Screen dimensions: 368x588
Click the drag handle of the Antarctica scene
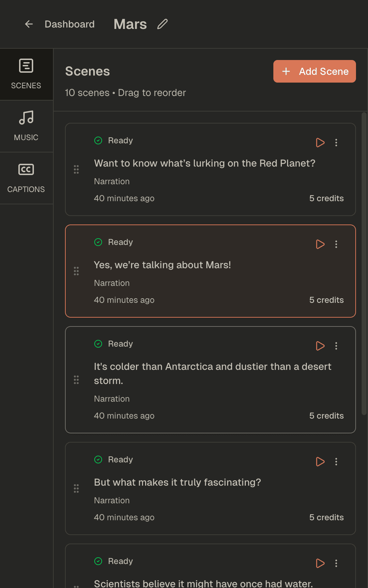coord(76,380)
